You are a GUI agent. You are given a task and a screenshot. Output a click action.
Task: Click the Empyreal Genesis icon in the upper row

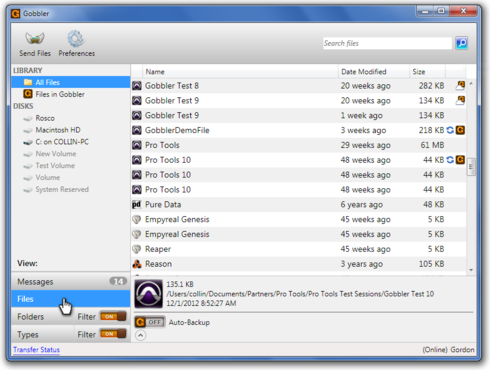coord(137,219)
